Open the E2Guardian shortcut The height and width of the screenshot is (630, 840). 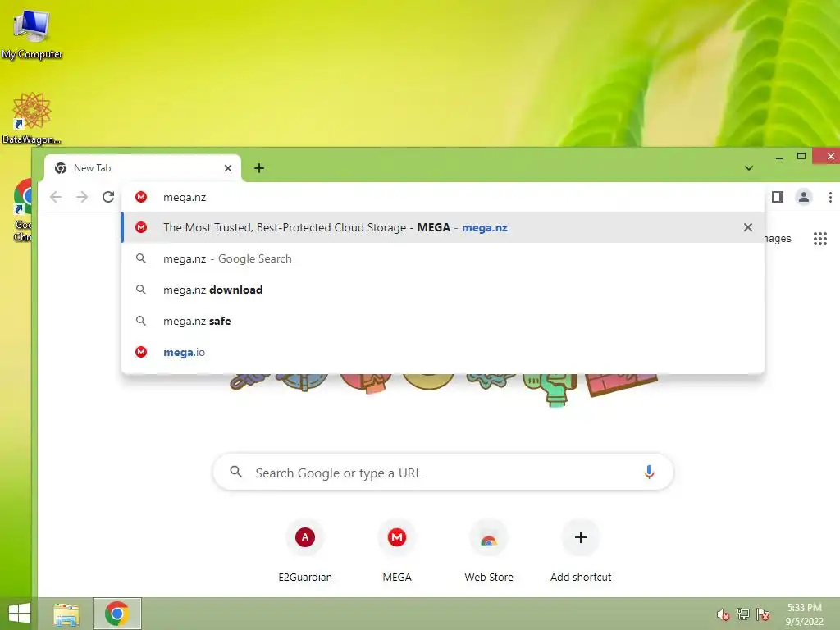[x=305, y=550]
